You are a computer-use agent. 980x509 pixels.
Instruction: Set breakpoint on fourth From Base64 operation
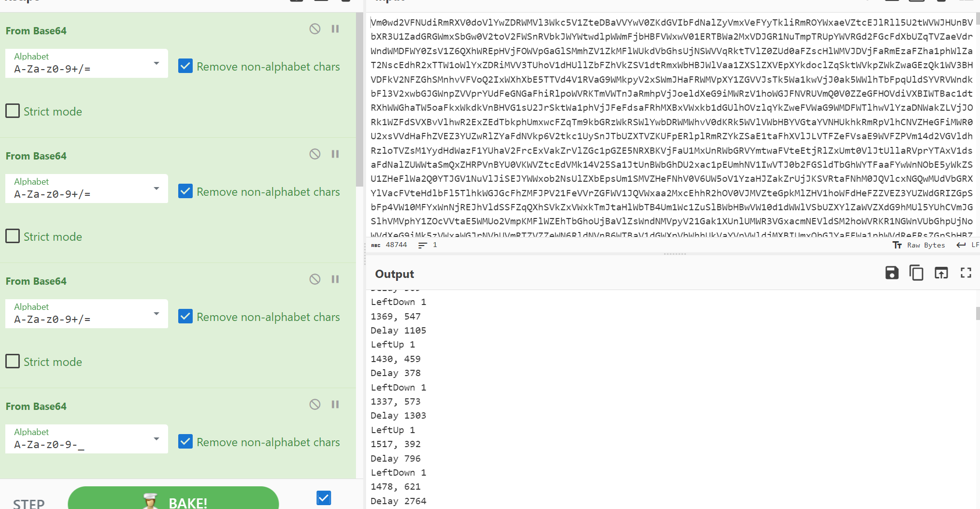(x=335, y=405)
